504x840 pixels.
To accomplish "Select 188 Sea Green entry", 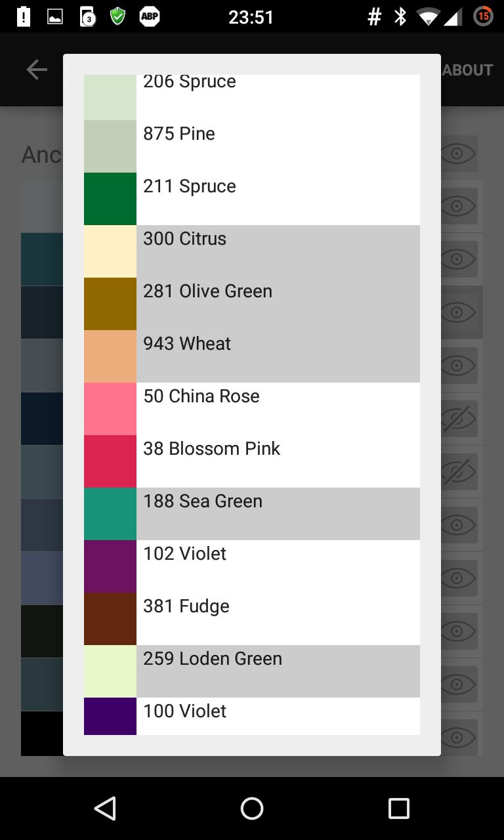I will pos(252,514).
